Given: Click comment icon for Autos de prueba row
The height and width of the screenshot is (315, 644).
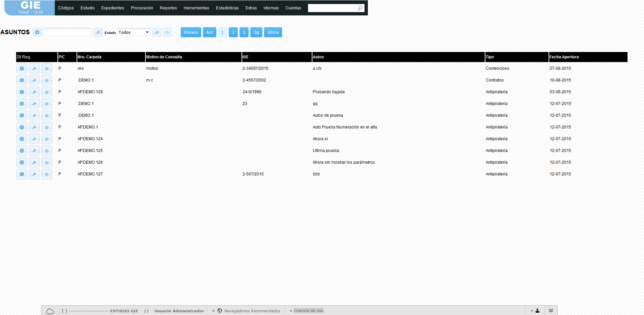Looking at the screenshot, I should [47, 115].
